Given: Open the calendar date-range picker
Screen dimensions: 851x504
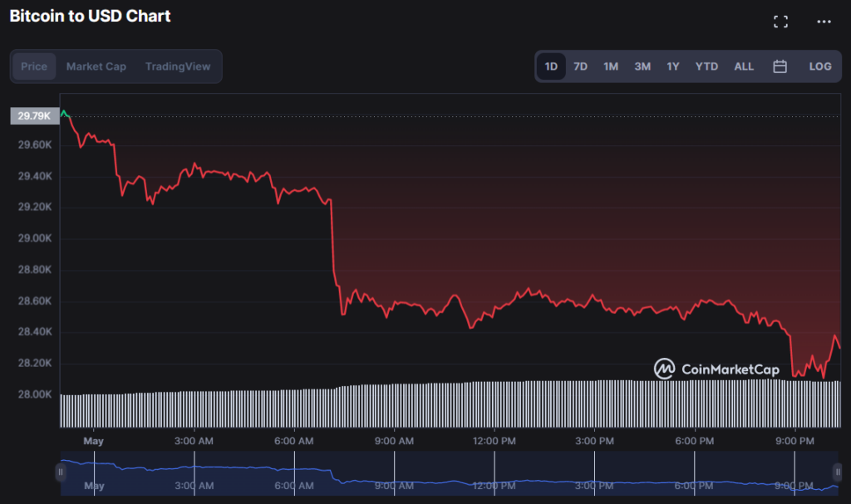Looking at the screenshot, I should coord(780,66).
